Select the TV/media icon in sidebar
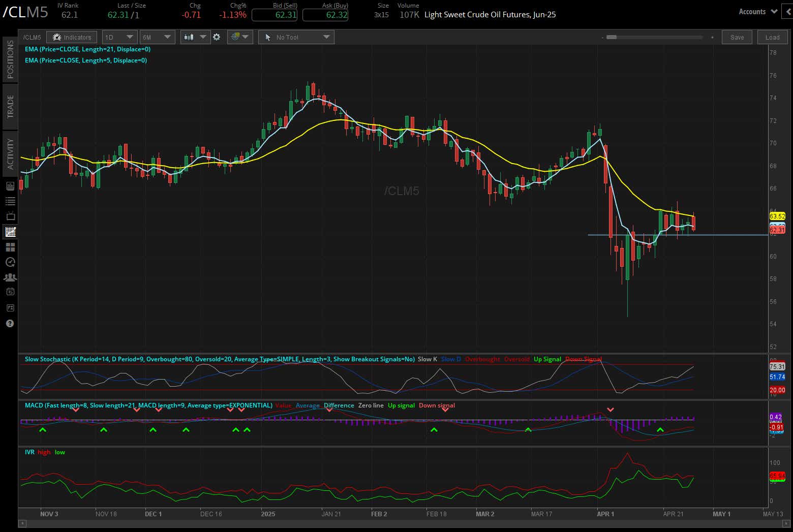Screen dimensions: 793x532 [10, 216]
